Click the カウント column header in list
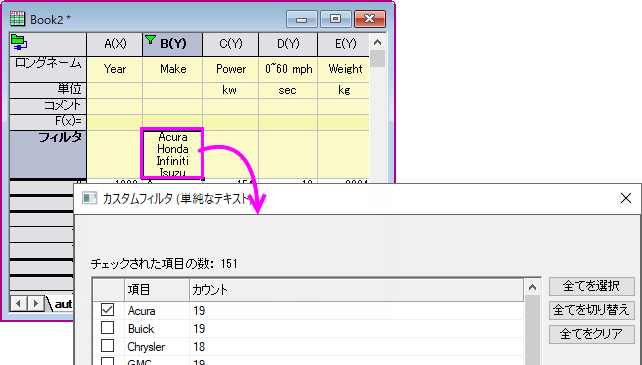 (356, 290)
